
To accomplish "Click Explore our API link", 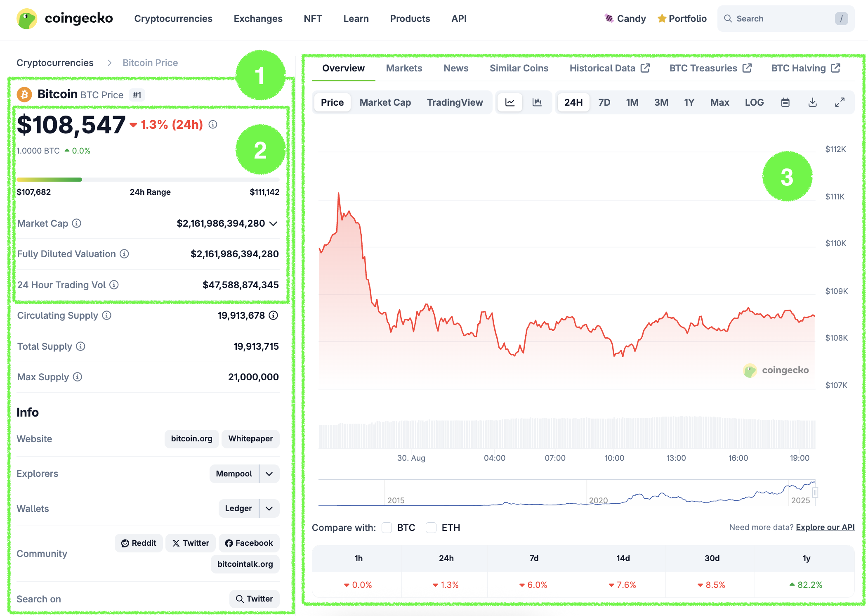I will click(825, 527).
